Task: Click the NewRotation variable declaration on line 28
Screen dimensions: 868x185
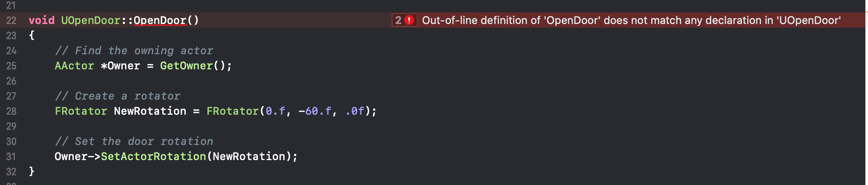Action: tap(150, 111)
